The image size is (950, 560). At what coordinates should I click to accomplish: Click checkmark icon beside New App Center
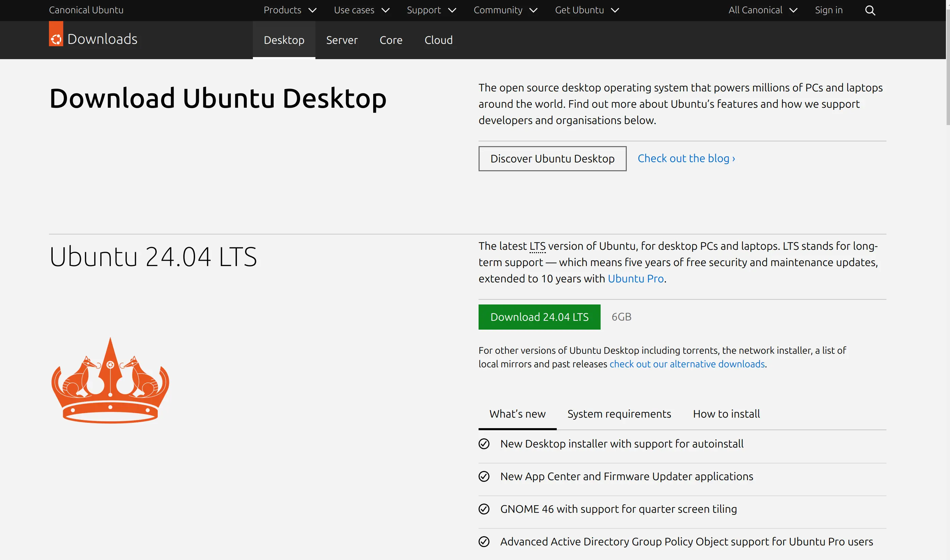(484, 476)
